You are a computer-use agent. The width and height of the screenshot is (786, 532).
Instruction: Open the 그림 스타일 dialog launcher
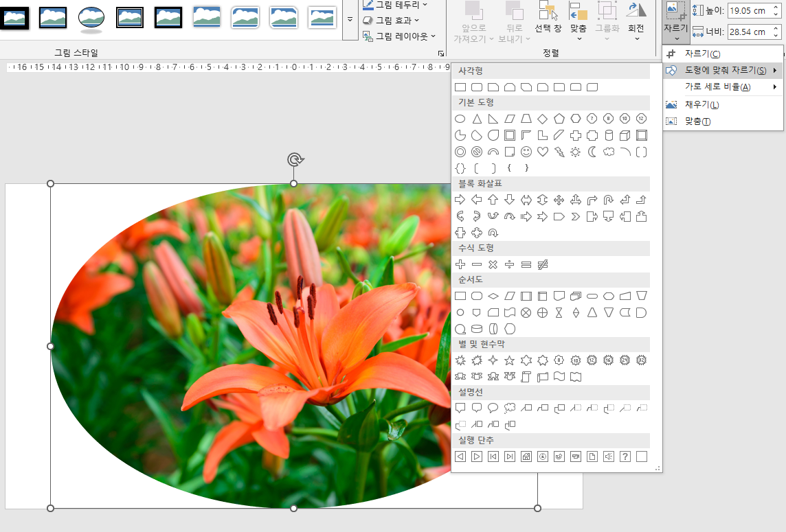pos(440,53)
